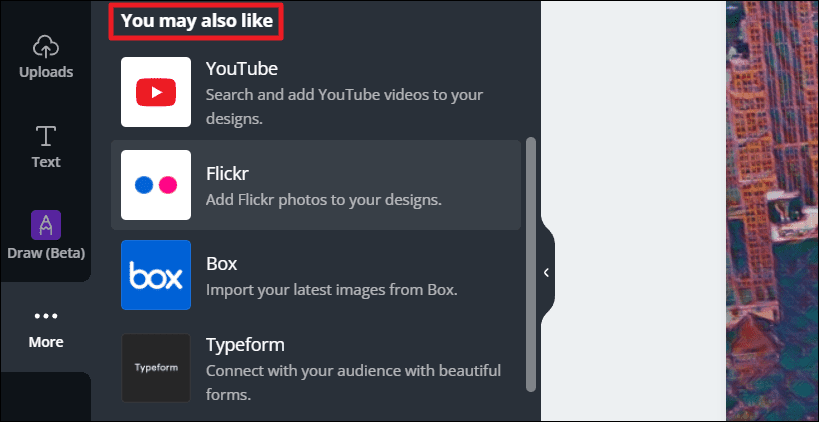The width and height of the screenshot is (819, 422).
Task: Click 'Import your latest images from Box' text
Action: (x=332, y=289)
